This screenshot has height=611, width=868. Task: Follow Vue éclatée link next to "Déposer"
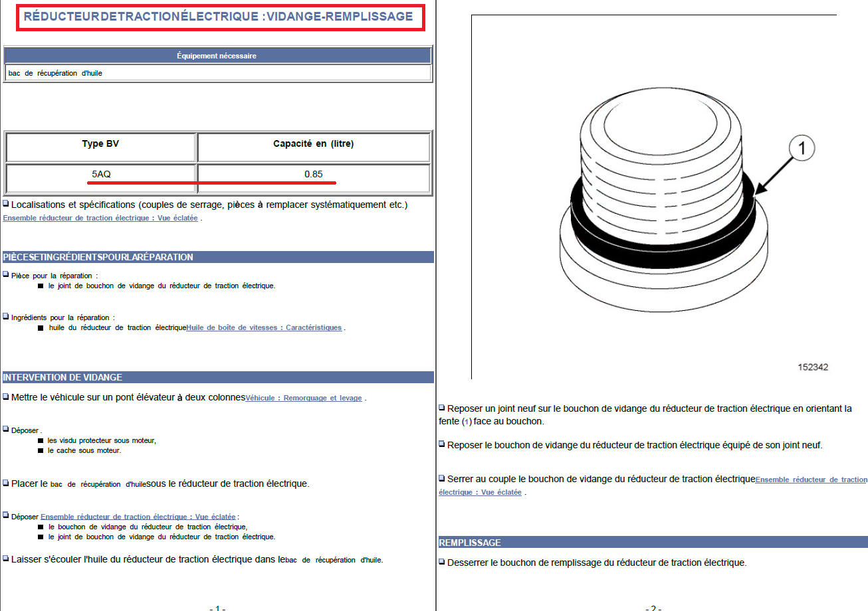(138, 517)
